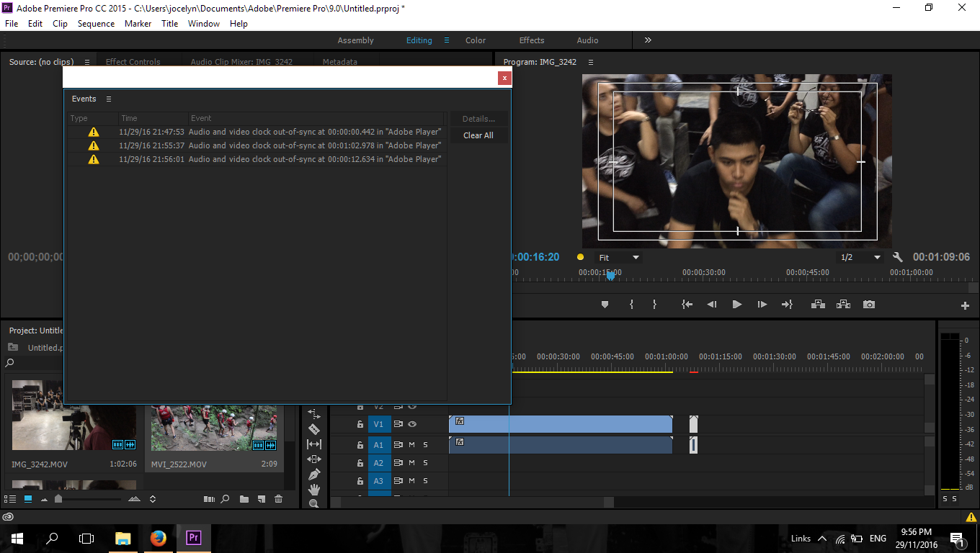This screenshot has height=553, width=980.
Task: Click the thumbnail zoom slider in Project panel
Action: (58, 499)
